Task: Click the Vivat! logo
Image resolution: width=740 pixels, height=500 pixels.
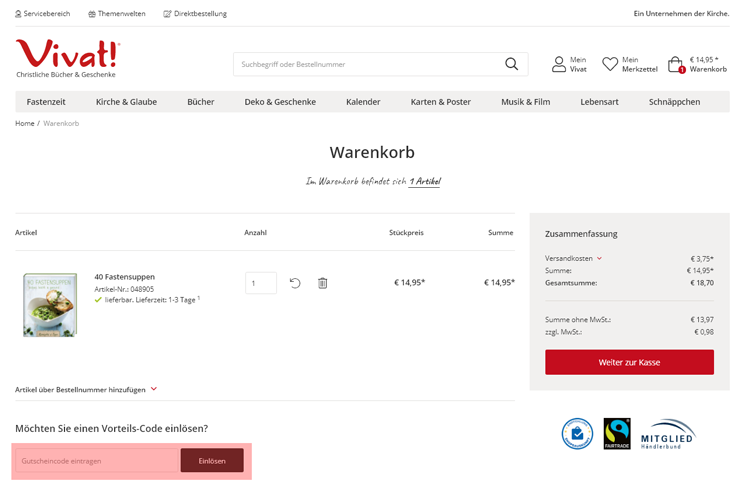Action: pos(67,58)
